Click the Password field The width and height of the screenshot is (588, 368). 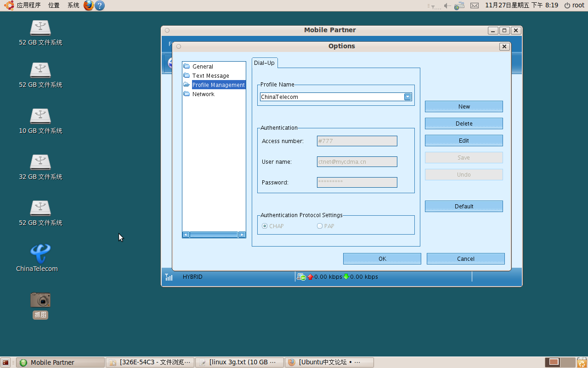click(357, 183)
